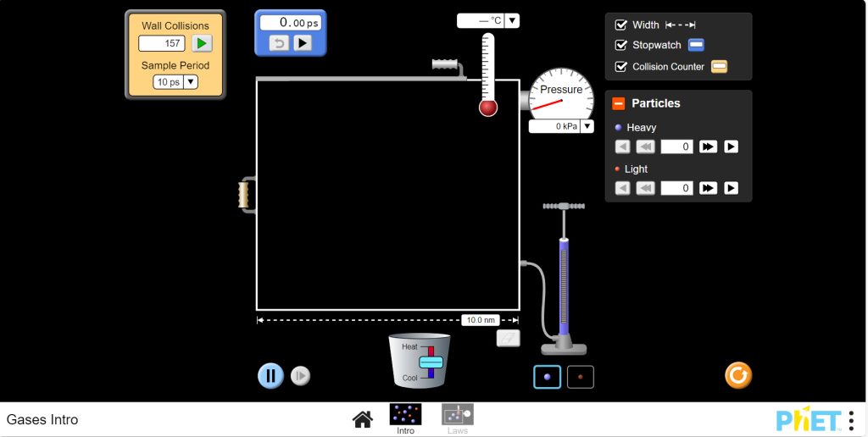Add many Heavy particles with double-arrow

pyautogui.click(x=708, y=147)
